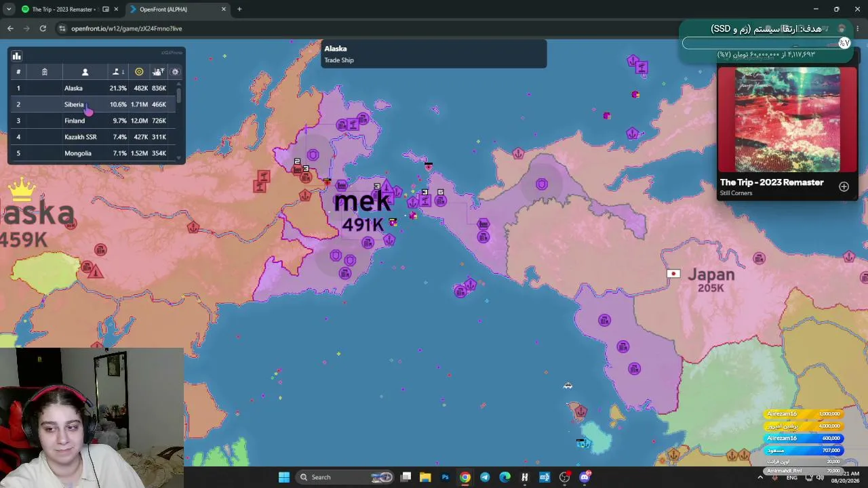Viewport: 868px width, 488px height.
Task: Click the mek player name on map
Action: pos(362,201)
